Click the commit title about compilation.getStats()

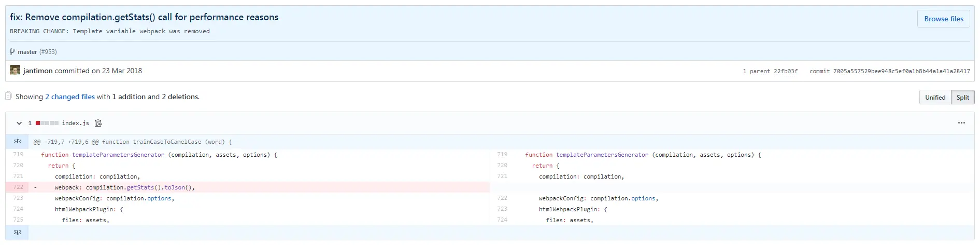144,17
